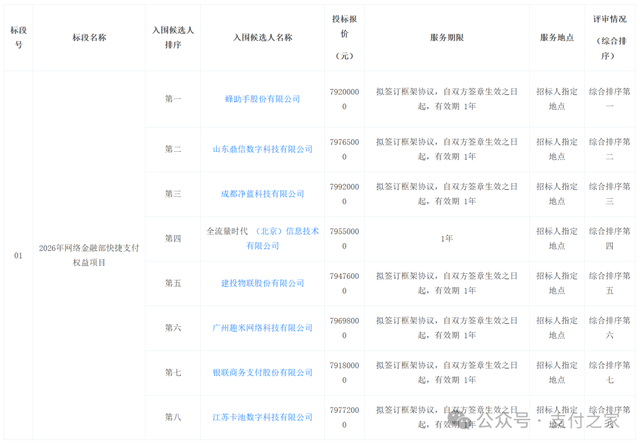Click 综合排序第三 review result cell

[x=610, y=194]
